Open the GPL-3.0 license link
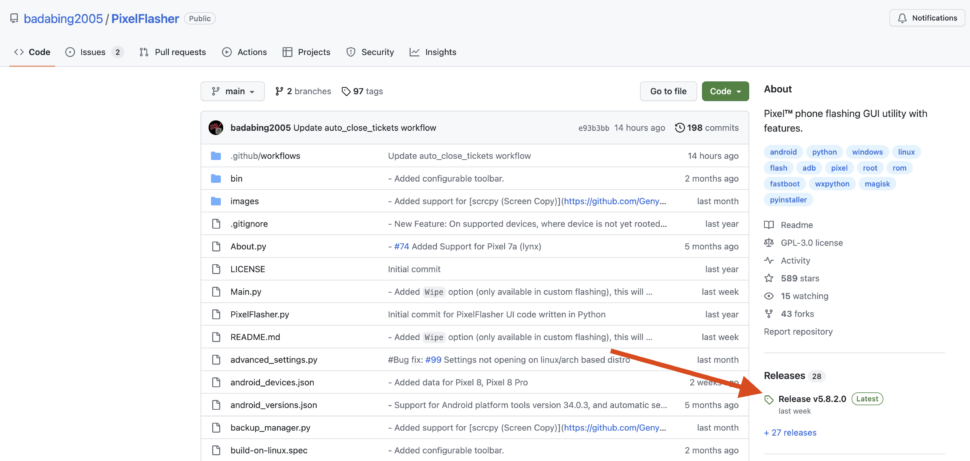970x461 pixels. click(804, 243)
